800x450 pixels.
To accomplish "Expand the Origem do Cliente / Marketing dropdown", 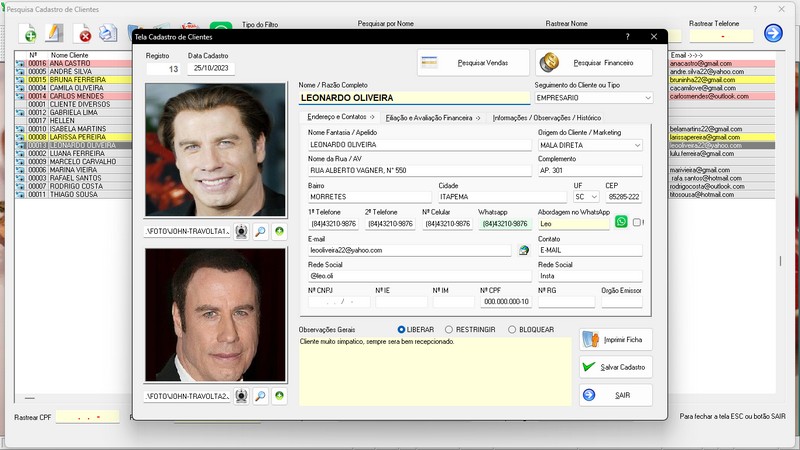I will point(637,145).
